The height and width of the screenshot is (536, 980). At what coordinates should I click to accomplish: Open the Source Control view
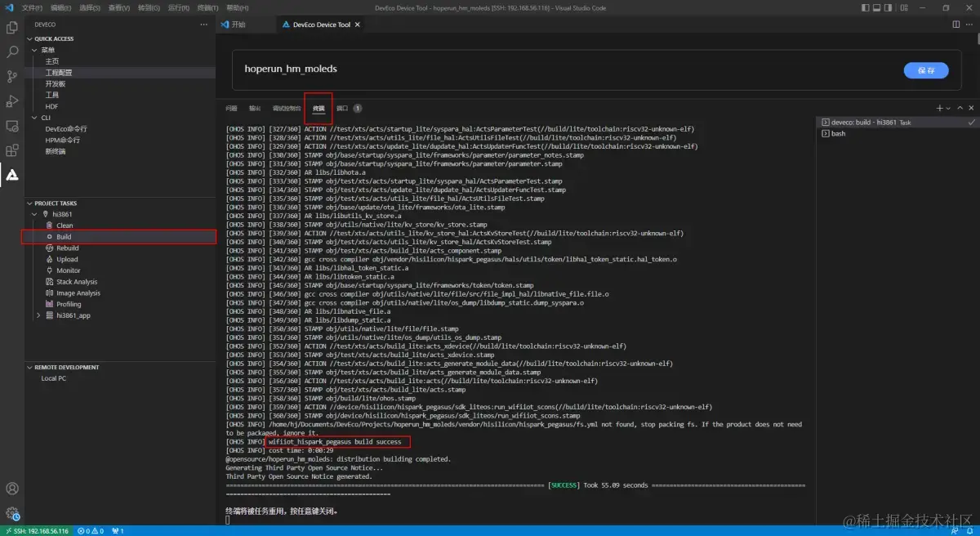click(x=12, y=77)
